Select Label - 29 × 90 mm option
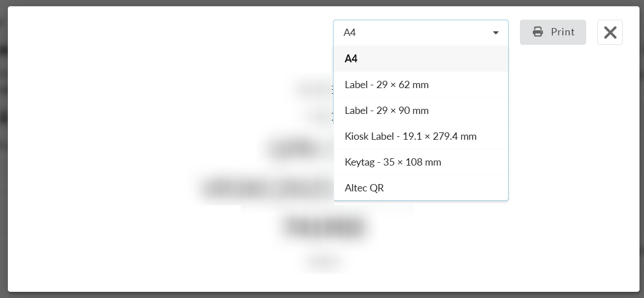The width and height of the screenshot is (644, 298). click(x=386, y=111)
